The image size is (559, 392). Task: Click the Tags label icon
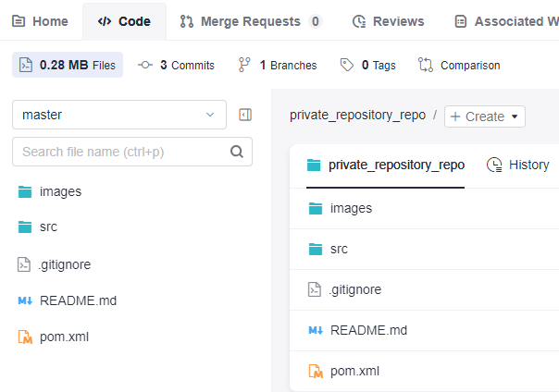(x=346, y=65)
